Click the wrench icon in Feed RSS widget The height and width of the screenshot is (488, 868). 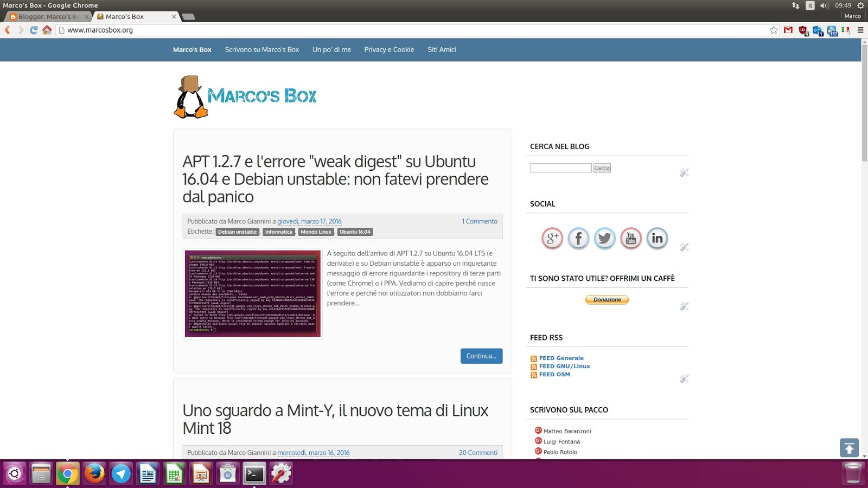click(685, 378)
